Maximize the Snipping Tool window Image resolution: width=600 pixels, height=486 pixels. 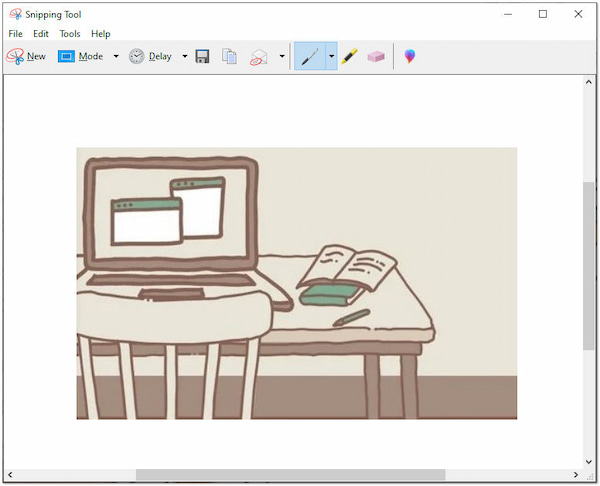543,15
